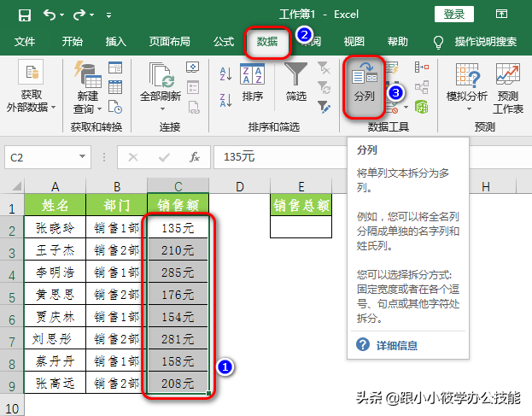Click the formula bar Enter checkmark
The width and height of the screenshot is (532, 416).
click(x=164, y=157)
